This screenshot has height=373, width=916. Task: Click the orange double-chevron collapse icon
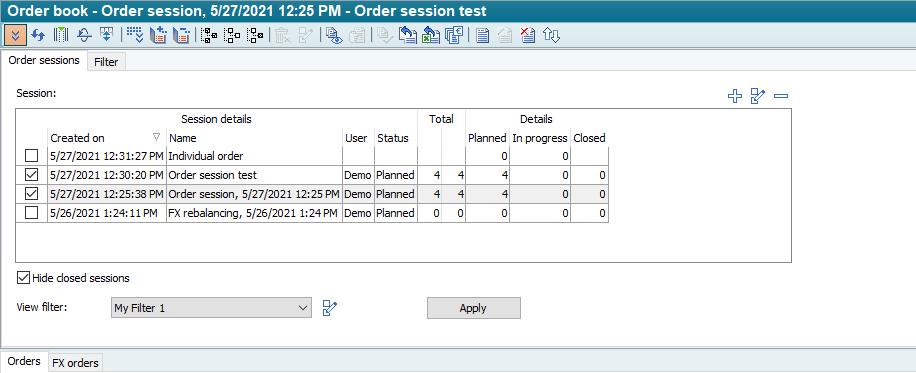point(16,35)
